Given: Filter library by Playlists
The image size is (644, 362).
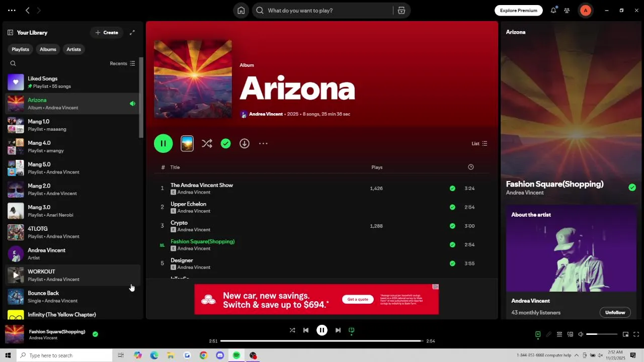Looking at the screenshot, I should click(x=21, y=49).
